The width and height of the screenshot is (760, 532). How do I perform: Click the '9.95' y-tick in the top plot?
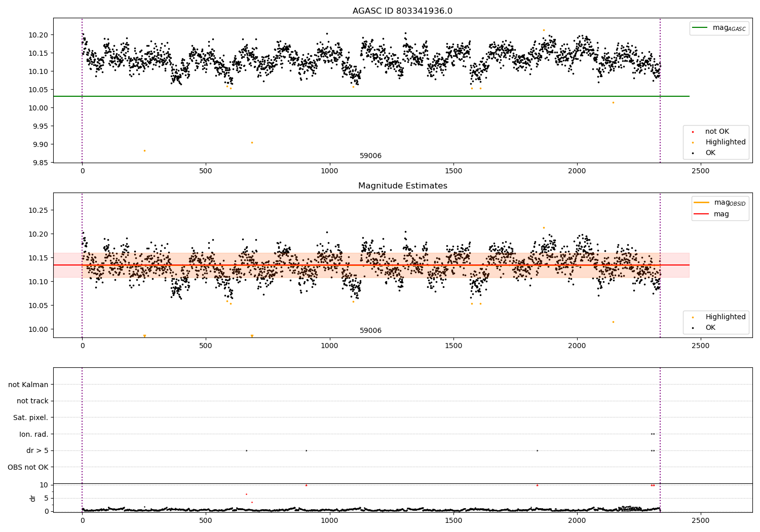(40, 126)
